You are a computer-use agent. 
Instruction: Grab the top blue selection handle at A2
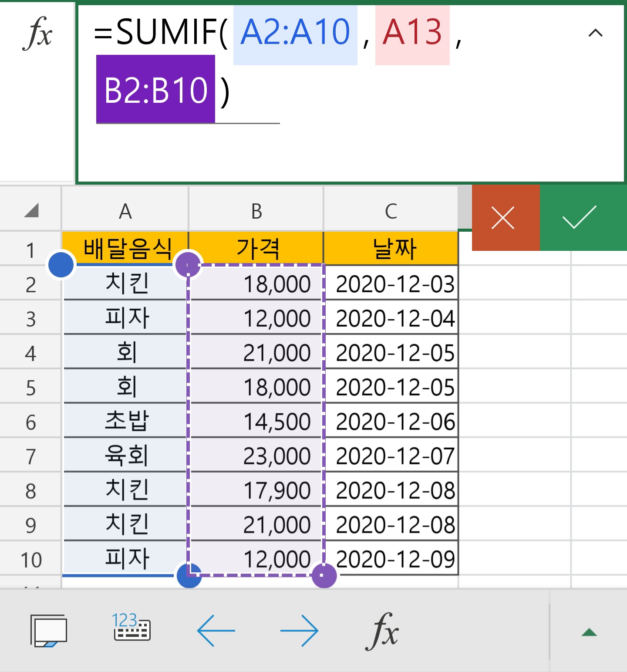[x=61, y=264]
